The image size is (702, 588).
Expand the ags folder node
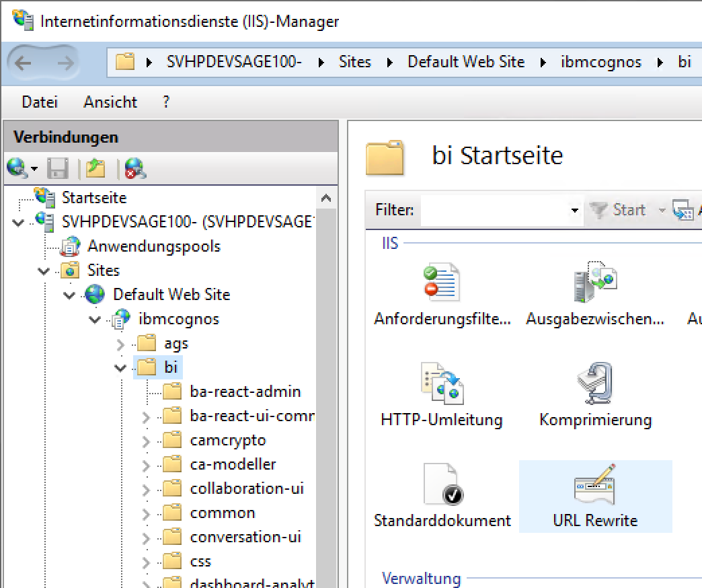[x=121, y=344]
